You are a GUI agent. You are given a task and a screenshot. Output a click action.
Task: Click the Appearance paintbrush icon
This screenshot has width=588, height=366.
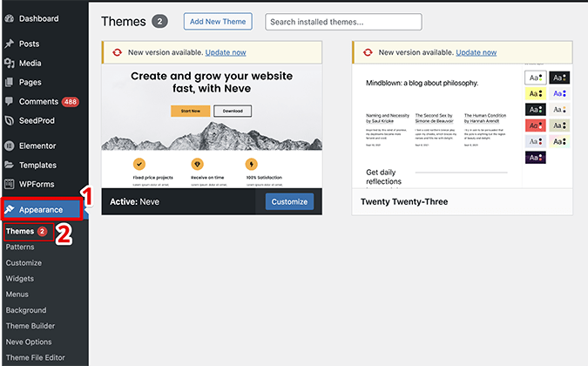(10, 209)
